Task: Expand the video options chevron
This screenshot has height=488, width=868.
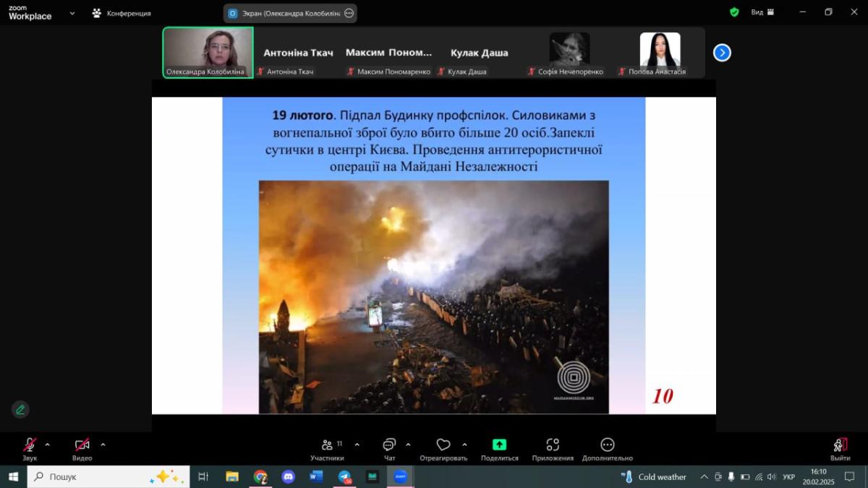Action: [x=103, y=445]
